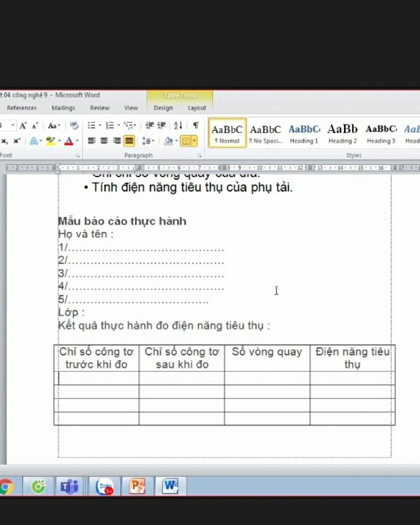
Task: Click the 'Mẫu báo cáo thực hành' heading
Action: [122, 221]
